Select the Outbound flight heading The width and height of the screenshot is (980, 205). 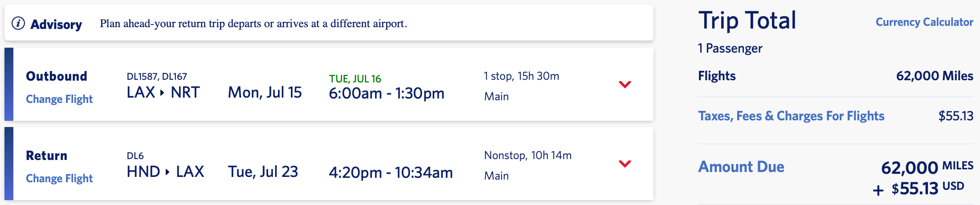coord(57,76)
